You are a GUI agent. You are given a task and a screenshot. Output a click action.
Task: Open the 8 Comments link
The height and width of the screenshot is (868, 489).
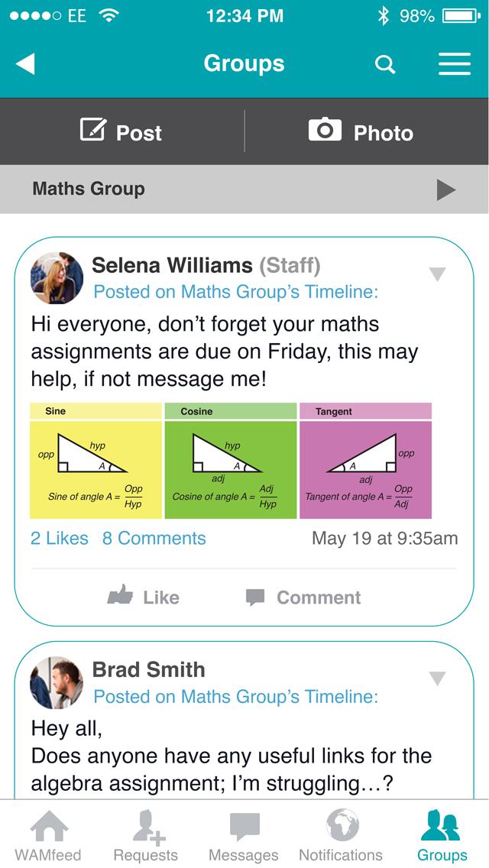click(154, 539)
